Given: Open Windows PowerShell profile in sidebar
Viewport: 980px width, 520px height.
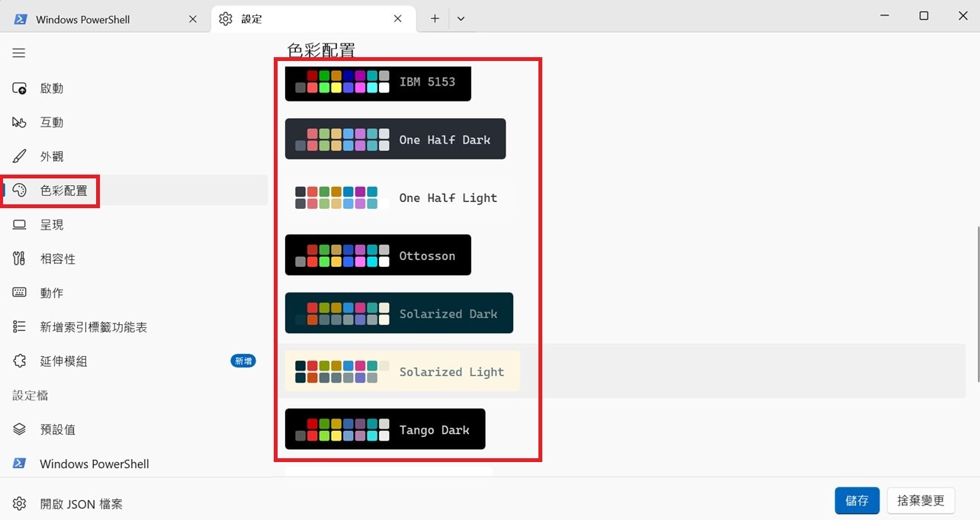Looking at the screenshot, I should pyautogui.click(x=136, y=464).
